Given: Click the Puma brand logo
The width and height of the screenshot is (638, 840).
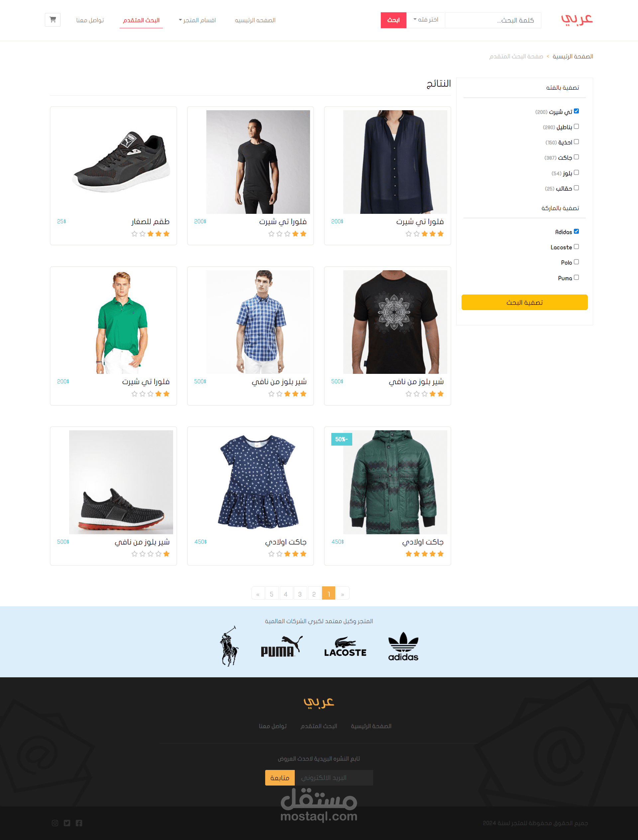Looking at the screenshot, I should click(281, 646).
